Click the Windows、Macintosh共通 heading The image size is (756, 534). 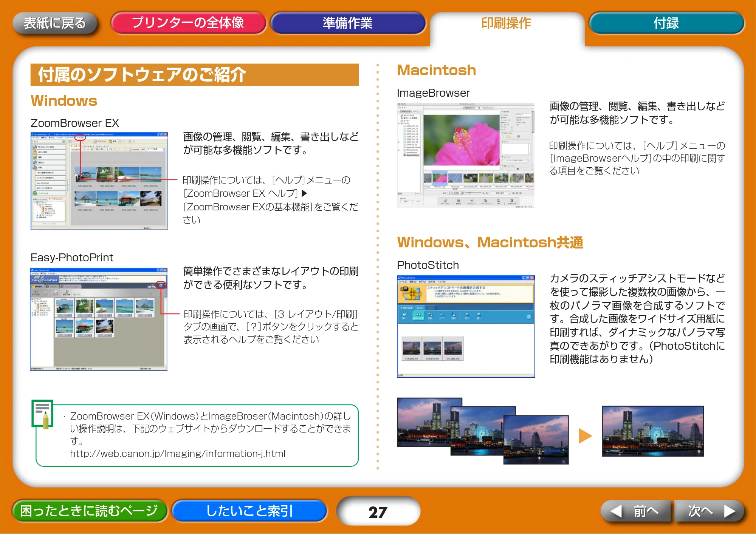490,242
